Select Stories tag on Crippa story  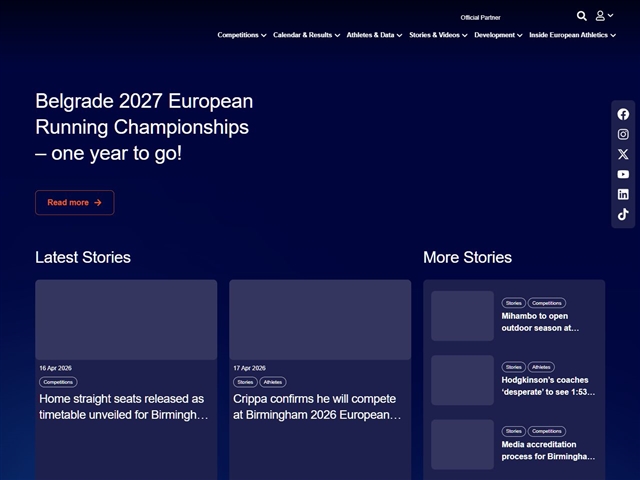coord(245,382)
